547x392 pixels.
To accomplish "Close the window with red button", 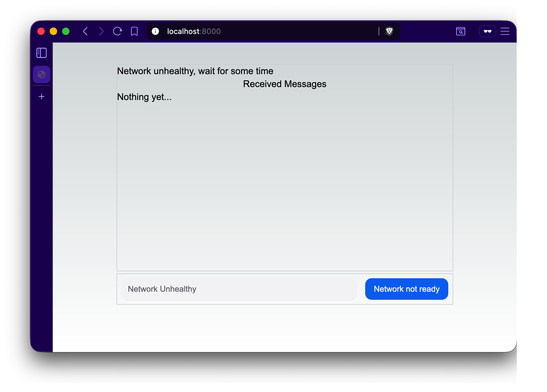I will [41, 31].
